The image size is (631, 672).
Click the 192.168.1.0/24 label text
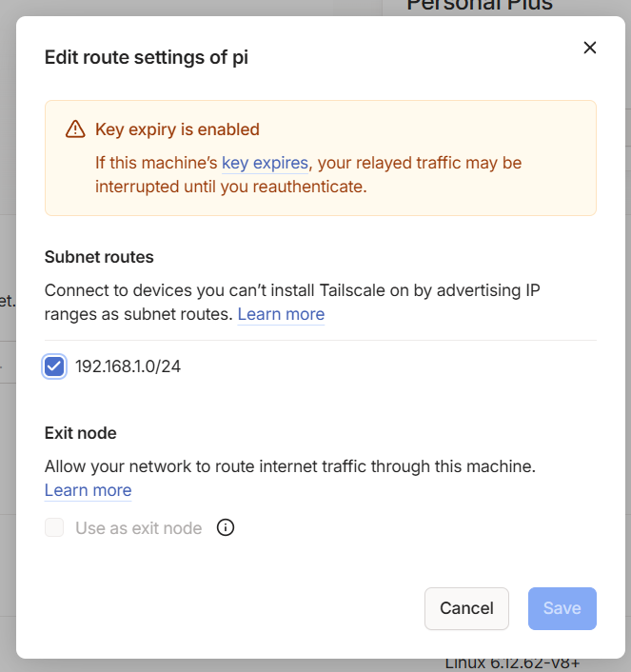point(128,366)
